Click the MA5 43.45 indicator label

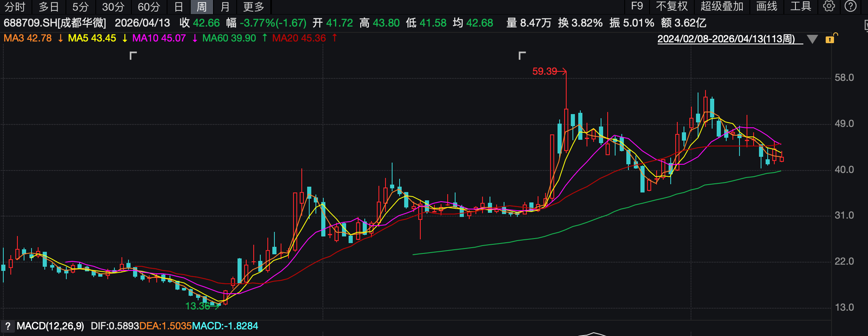[92, 38]
